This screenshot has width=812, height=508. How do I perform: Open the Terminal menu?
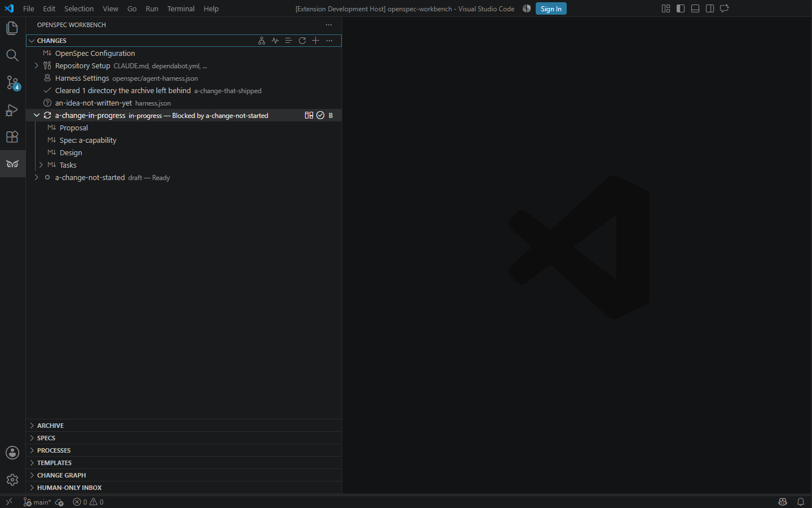point(180,8)
